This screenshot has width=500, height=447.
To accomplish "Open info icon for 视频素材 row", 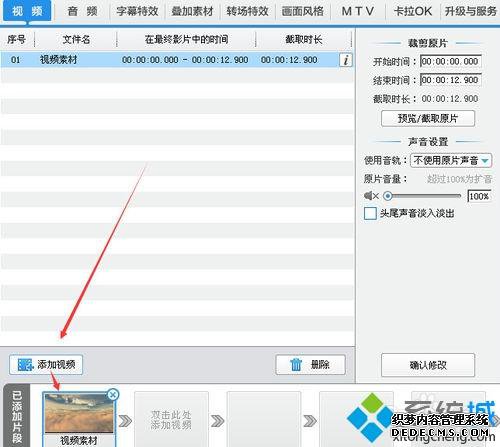I will coord(346,60).
